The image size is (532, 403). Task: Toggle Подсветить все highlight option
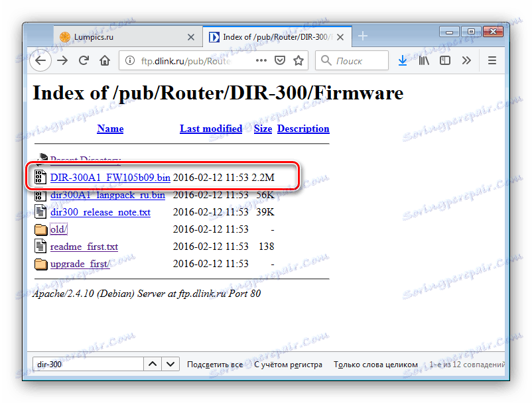[x=215, y=365]
